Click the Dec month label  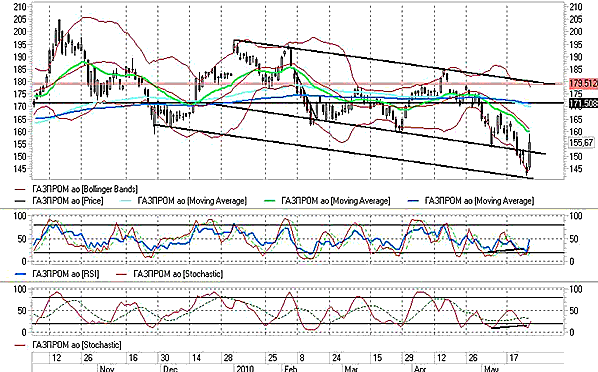170,369
